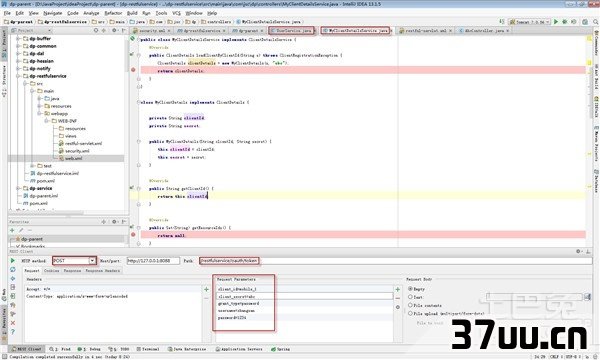This screenshot has height=360, width=600.
Task: Click the Host/port input field
Action: point(153,261)
